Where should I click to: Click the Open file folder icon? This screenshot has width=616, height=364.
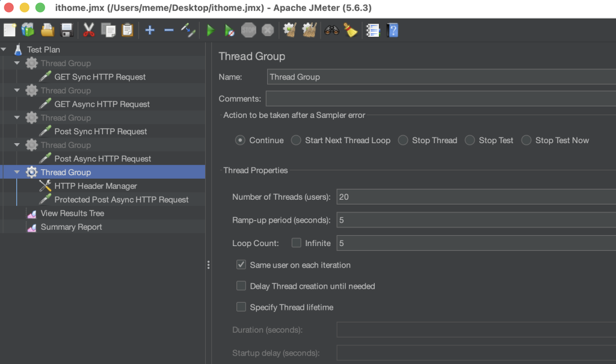[x=47, y=30]
